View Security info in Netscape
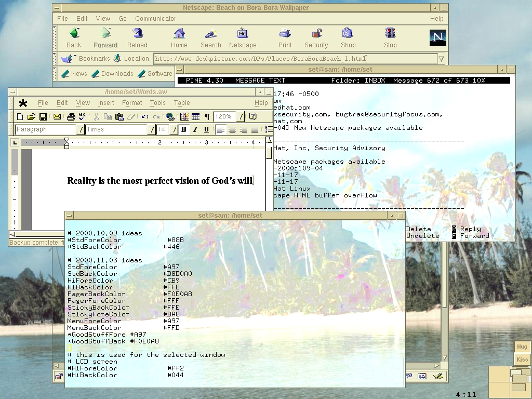 pyautogui.click(x=316, y=38)
